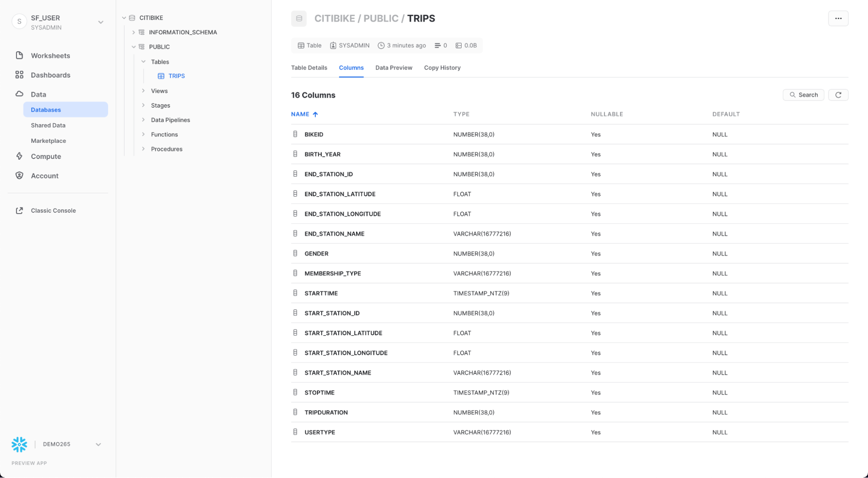Open the DEMO265 organization dropdown
This screenshot has height=478, width=868.
[x=98, y=444]
